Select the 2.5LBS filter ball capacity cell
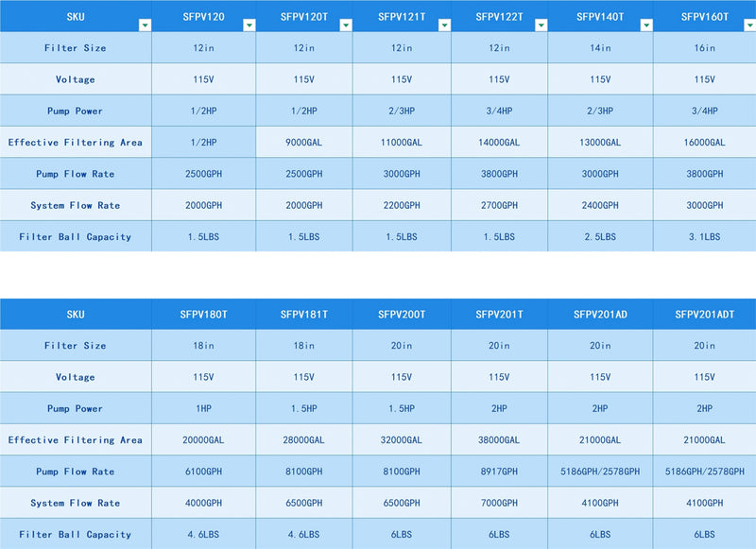 tap(600, 237)
